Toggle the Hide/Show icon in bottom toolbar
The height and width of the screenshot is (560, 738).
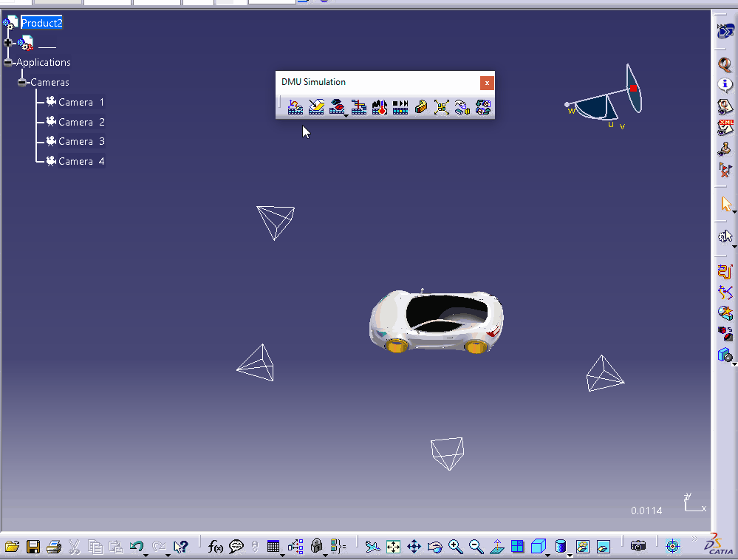pos(583,547)
